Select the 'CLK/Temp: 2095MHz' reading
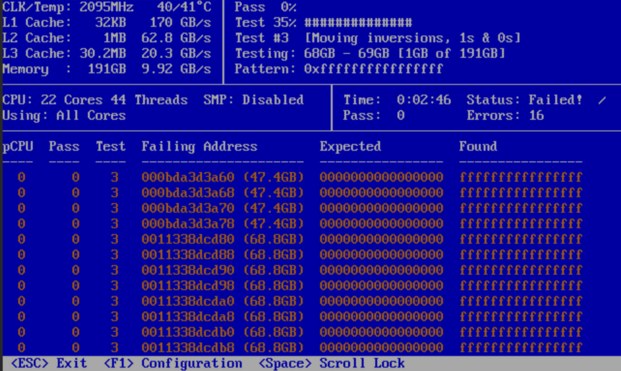Image resolution: width=621 pixels, height=371 pixels. coord(68,7)
